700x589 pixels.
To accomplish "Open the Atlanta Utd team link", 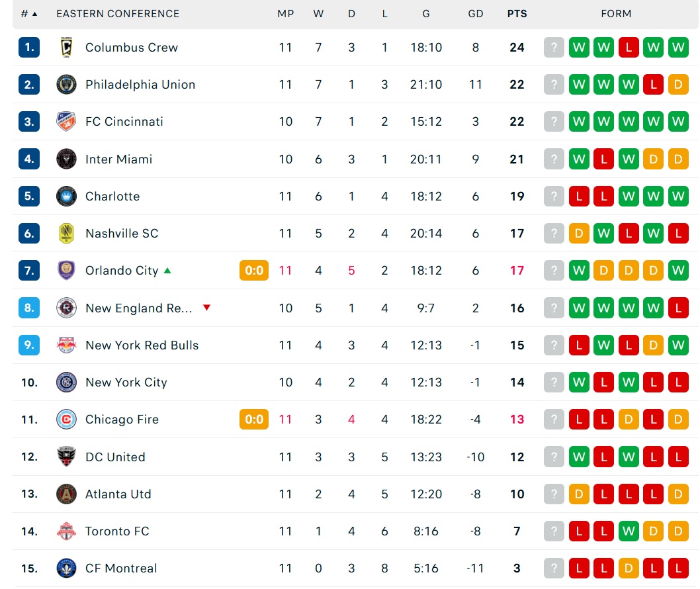I will point(118,494).
